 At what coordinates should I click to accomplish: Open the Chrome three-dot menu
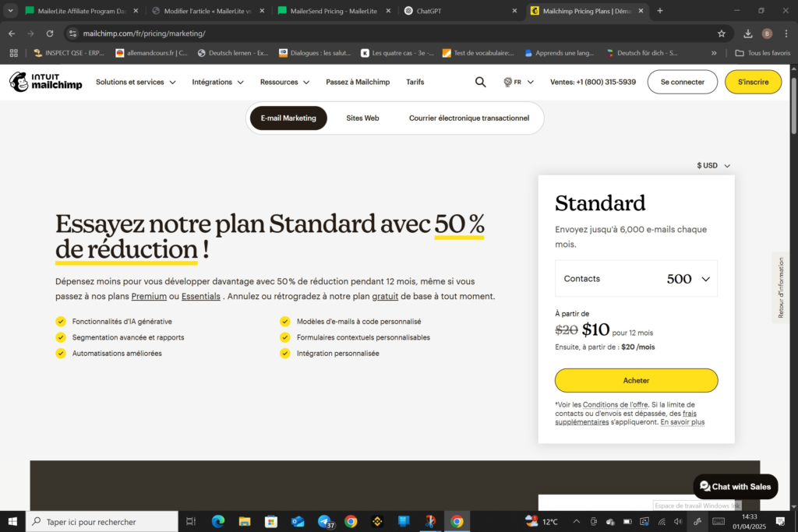point(786,33)
